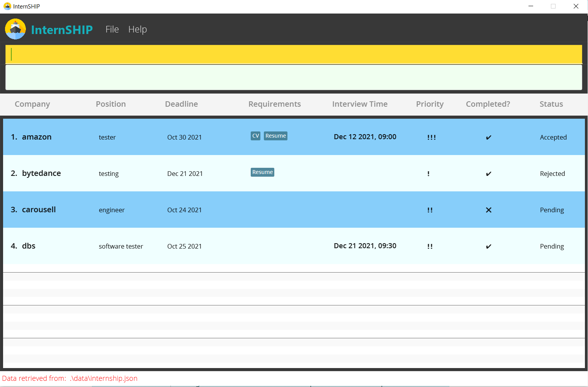Click bytedance's single exclamation priority icon
Screen dimensions: 588x387
click(x=428, y=174)
